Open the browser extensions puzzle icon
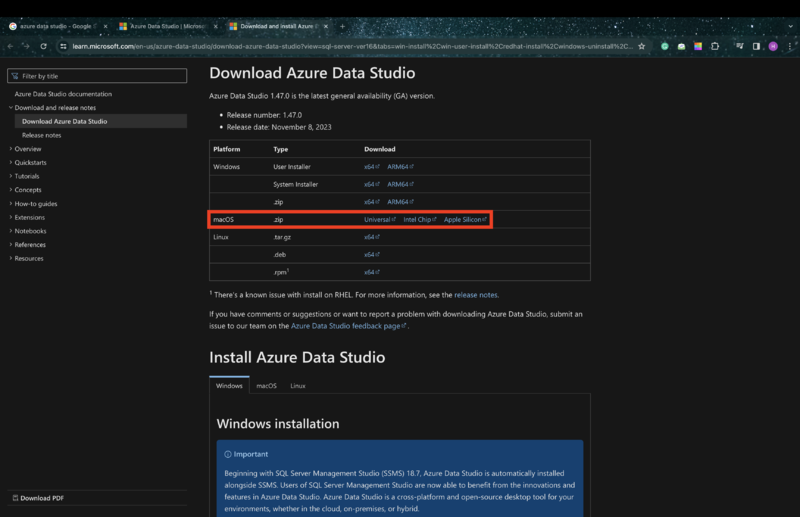The width and height of the screenshot is (800, 517). point(715,46)
